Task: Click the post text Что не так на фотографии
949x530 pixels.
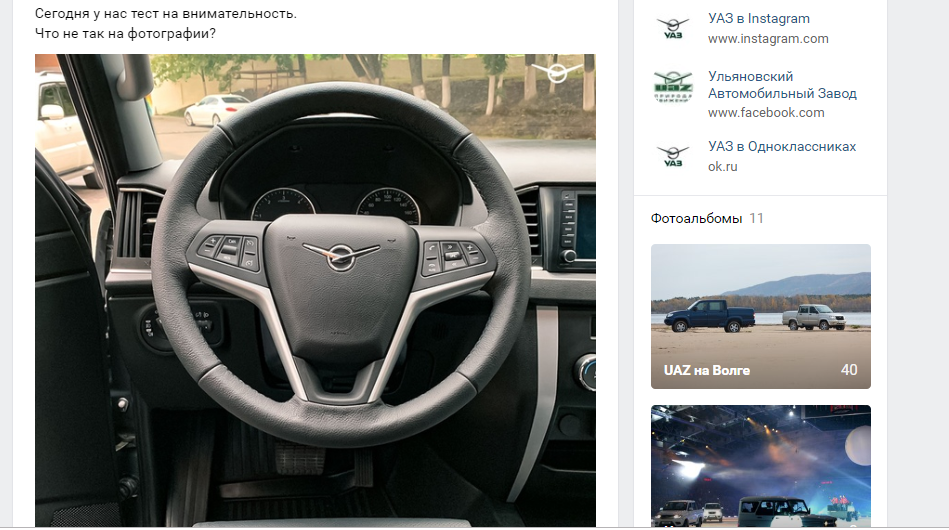Action: 125,33
